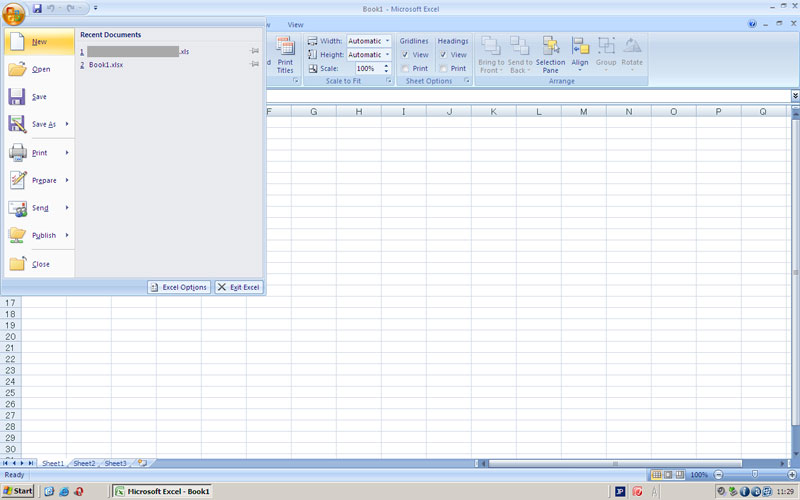This screenshot has width=800, height=500.
Task: Activate the Sheet1 tab
Action: point(53,463)
